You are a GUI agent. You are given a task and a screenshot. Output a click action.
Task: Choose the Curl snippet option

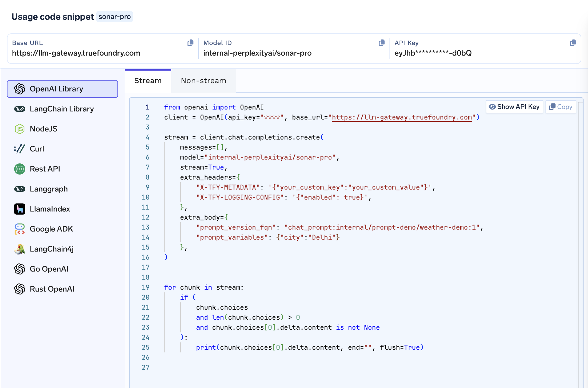(x=62, y=149)
